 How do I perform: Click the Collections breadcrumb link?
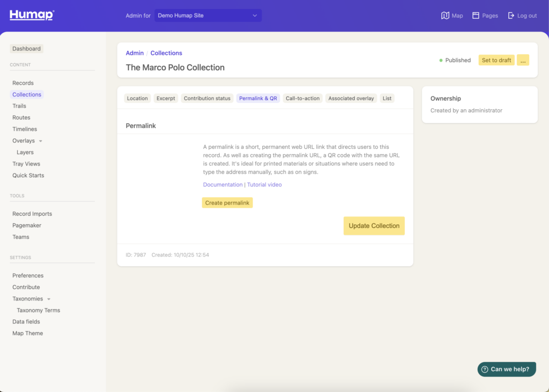[166, 53]
